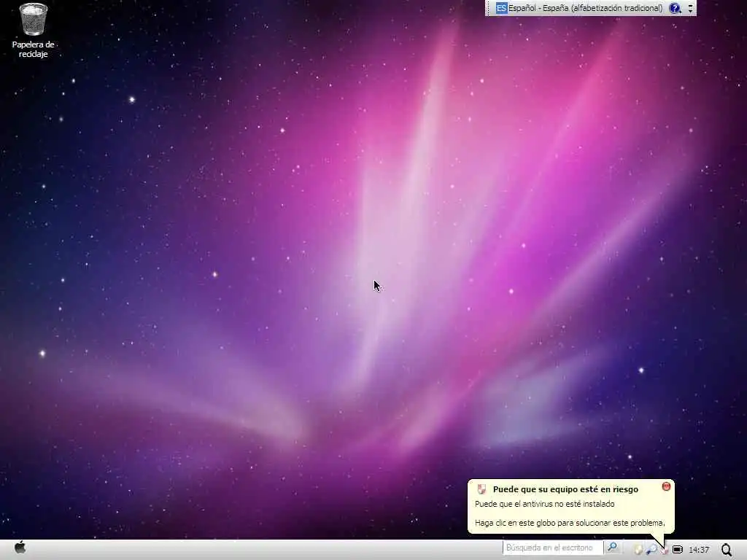This screenshot has width=747, height=560.
Task: Click the 'Haga clic en este globo' message
Action: pos(570,523)
